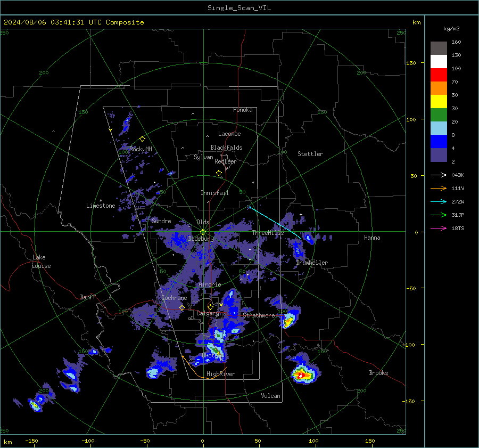Image resolution: width=479 pixels, height=448 pixels.
Task: Click the Strathmore city label
Action: 259,315
